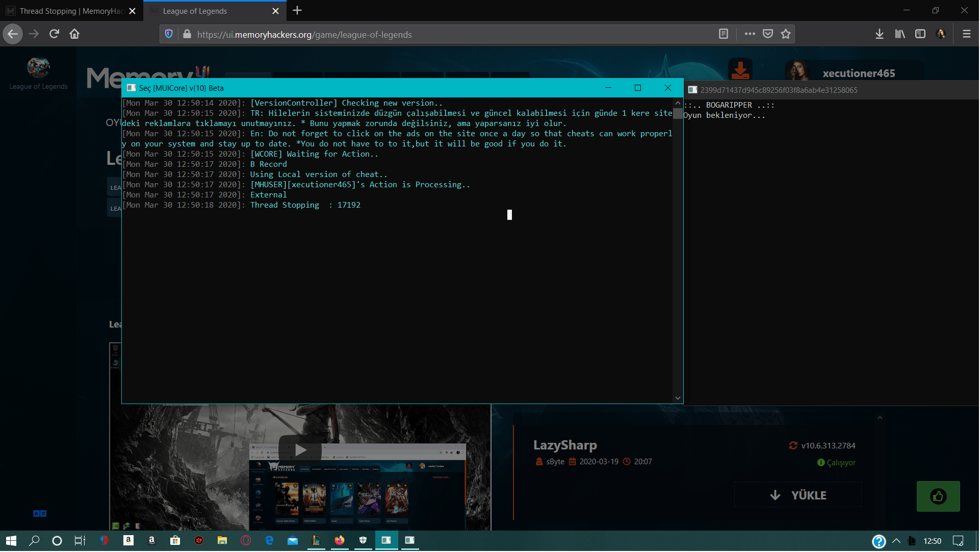Launch Microsoft Edge from taskbar
This screenshot has height=552, width=980.
point(269,541)
